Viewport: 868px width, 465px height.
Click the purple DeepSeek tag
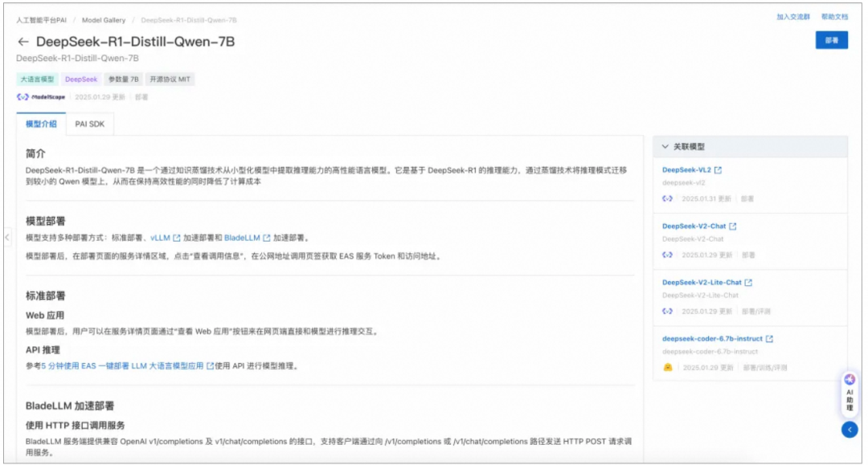(x=81, y=79)
